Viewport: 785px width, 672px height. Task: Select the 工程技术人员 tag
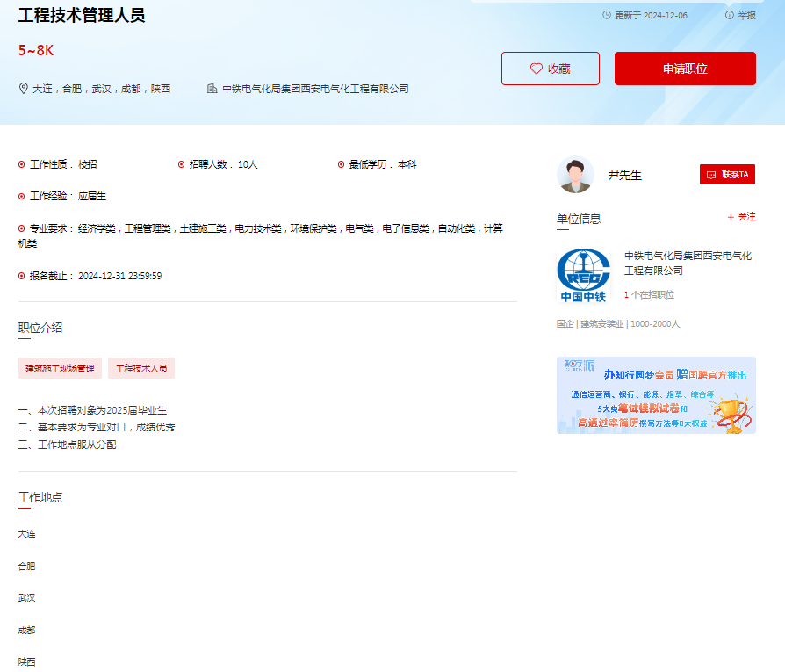141,368
